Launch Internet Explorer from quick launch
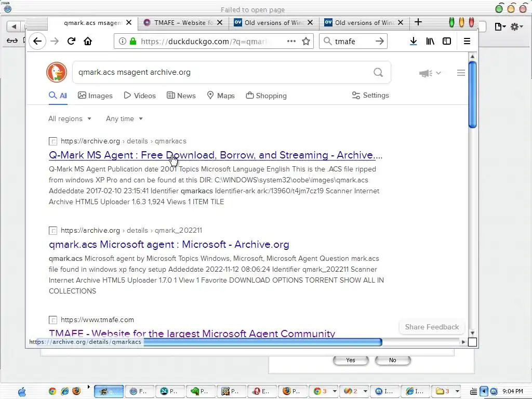 point(65,391)
